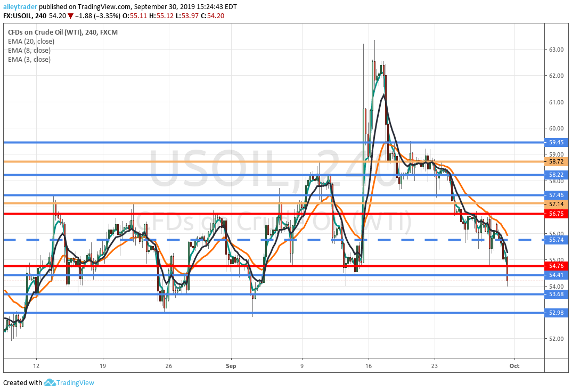Viewport: 572px width, 392px height.
Task: Click the −1.88 (−3.35%) change value
Action: (x=98, y=15)
